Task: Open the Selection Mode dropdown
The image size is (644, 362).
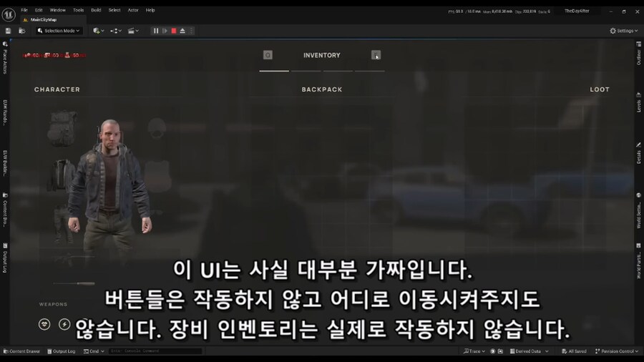Action: coord(59,31)
